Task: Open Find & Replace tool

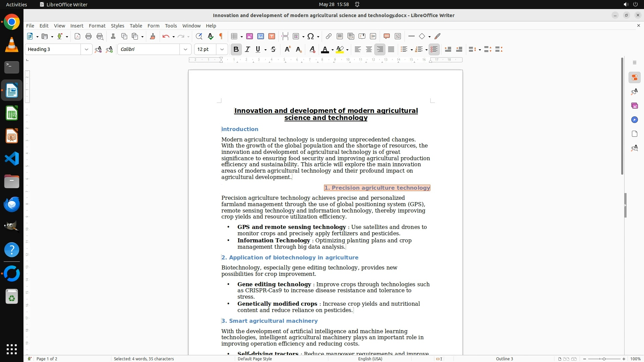Action: tap(199, 36)
